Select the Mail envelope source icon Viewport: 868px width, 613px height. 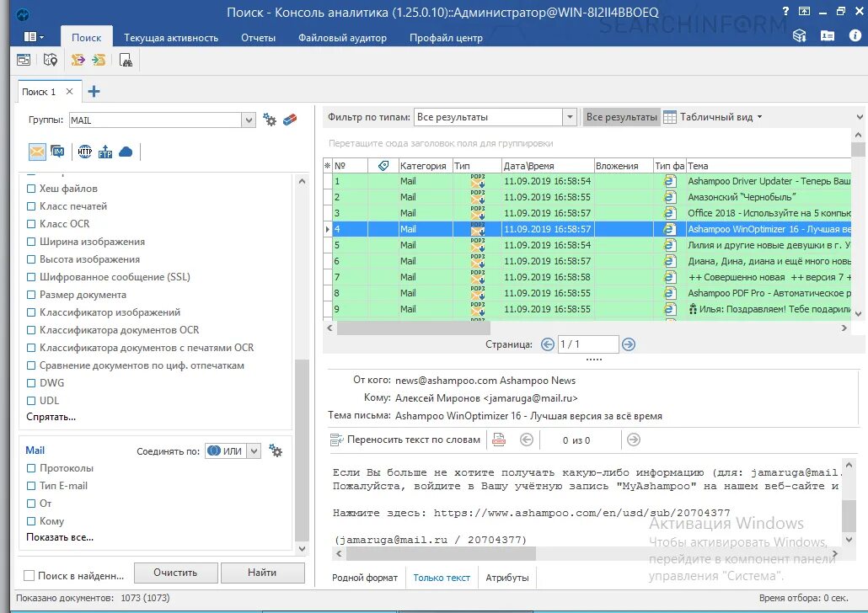tap(37, 151)
